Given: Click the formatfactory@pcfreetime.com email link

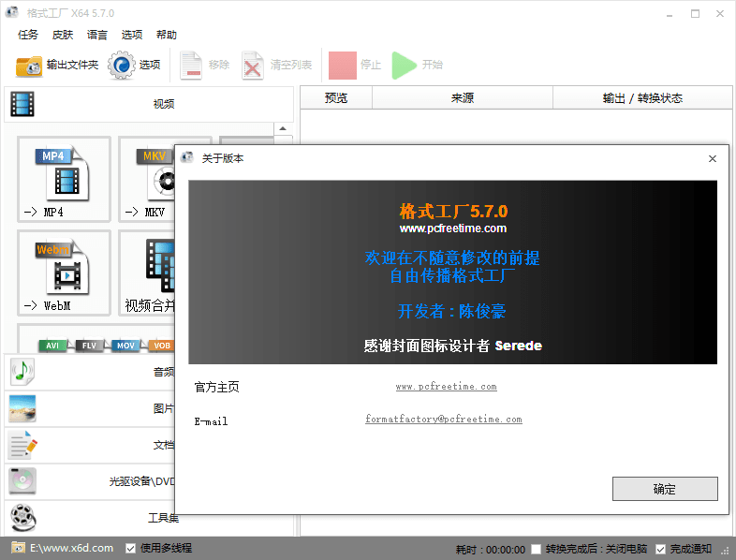Looking at the screenshot, I should (444, 420).
